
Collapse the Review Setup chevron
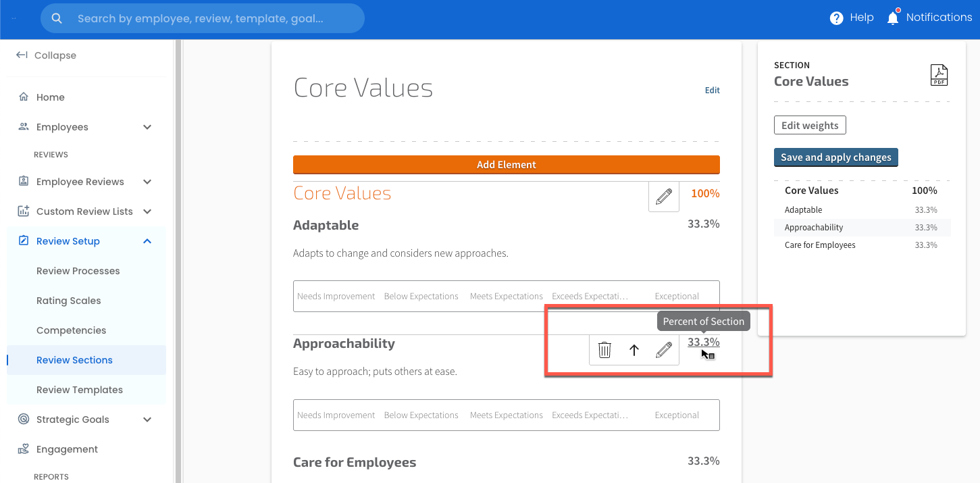(147, 241)
